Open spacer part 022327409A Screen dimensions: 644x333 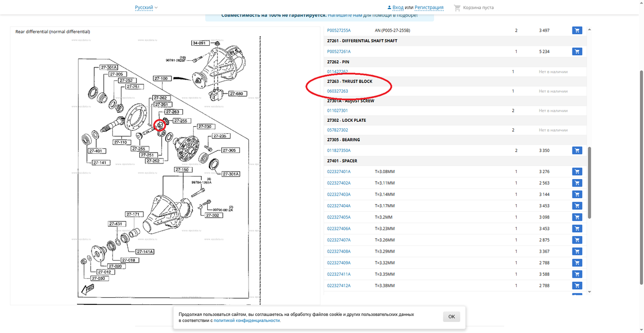pos(339,263)
